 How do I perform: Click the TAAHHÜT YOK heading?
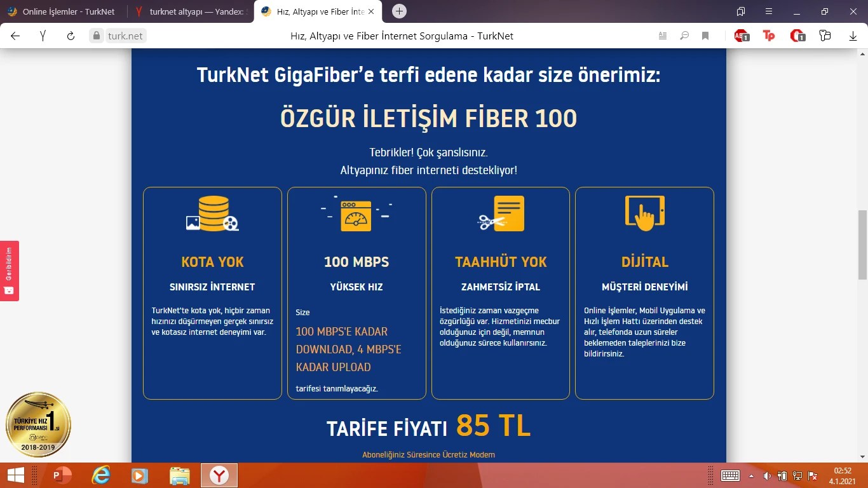(501, 262)
